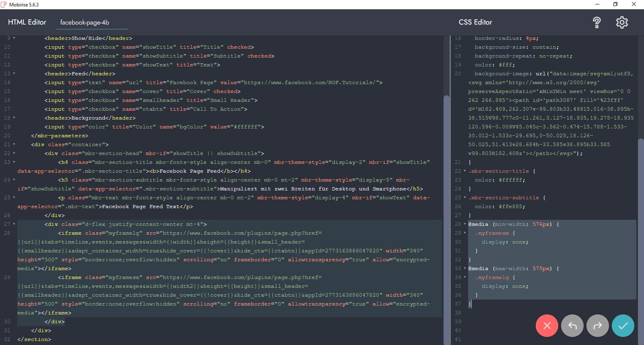Viewport: 644px width, 345px height.
Task: Open editor settings gear icon
Action: click(x=622, y=23)
